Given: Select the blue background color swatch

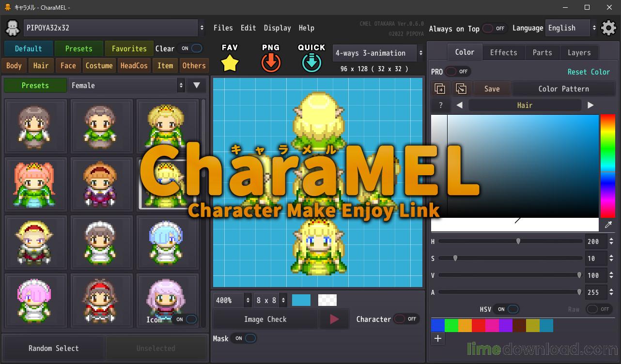Looking at the screenshot, I should 301,300.
